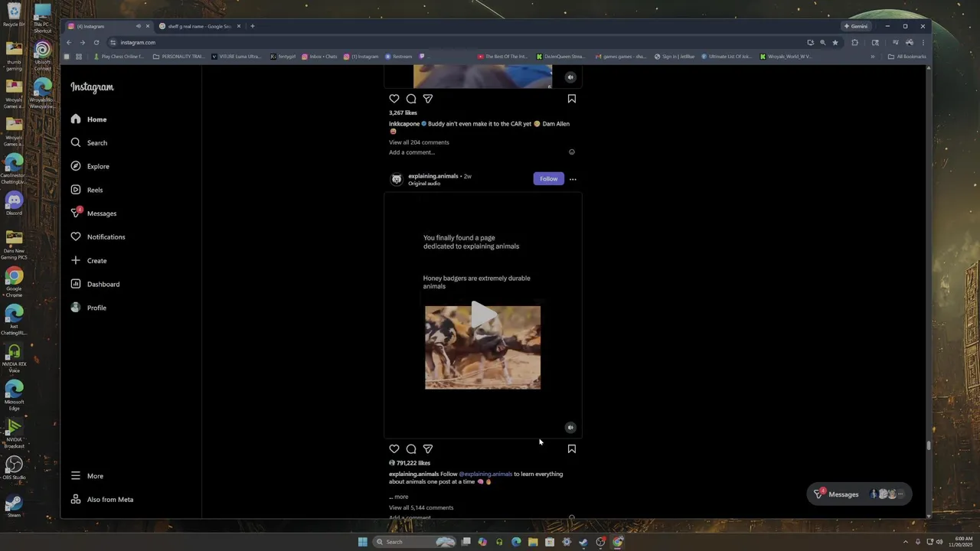980x551 pixels.
Task: Unmute the explaining.animals video
Action: click(570, 428)
